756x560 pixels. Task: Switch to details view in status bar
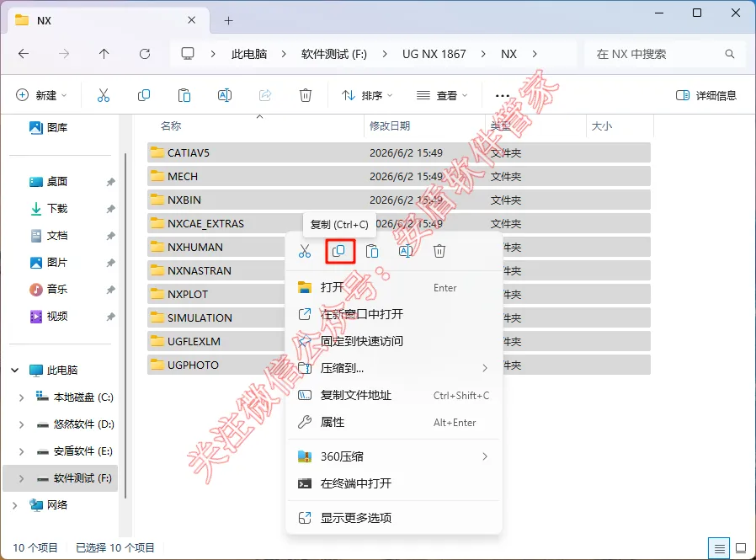[x=719, y=548]
